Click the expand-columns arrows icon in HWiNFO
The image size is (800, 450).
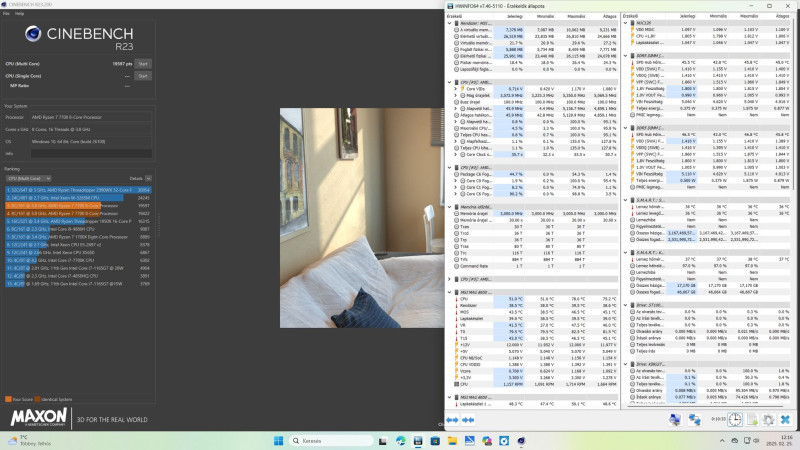pos(452,420)
